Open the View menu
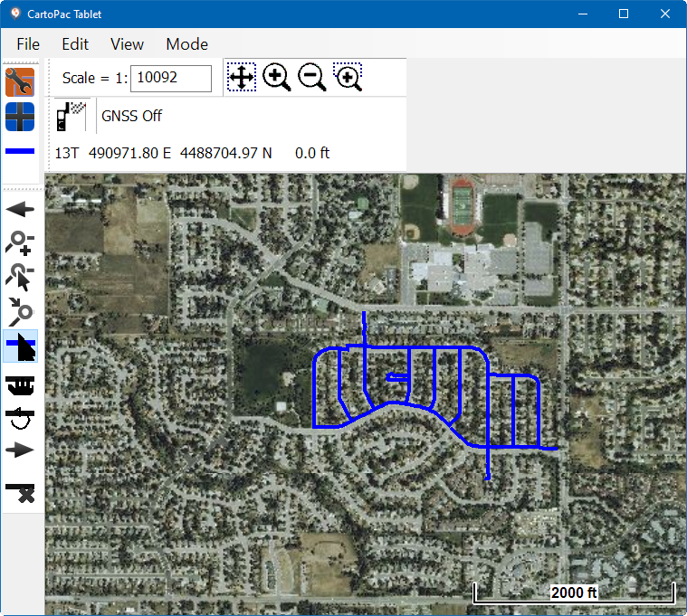The width and height of the screenshot is (687, 616). point(127,44)
